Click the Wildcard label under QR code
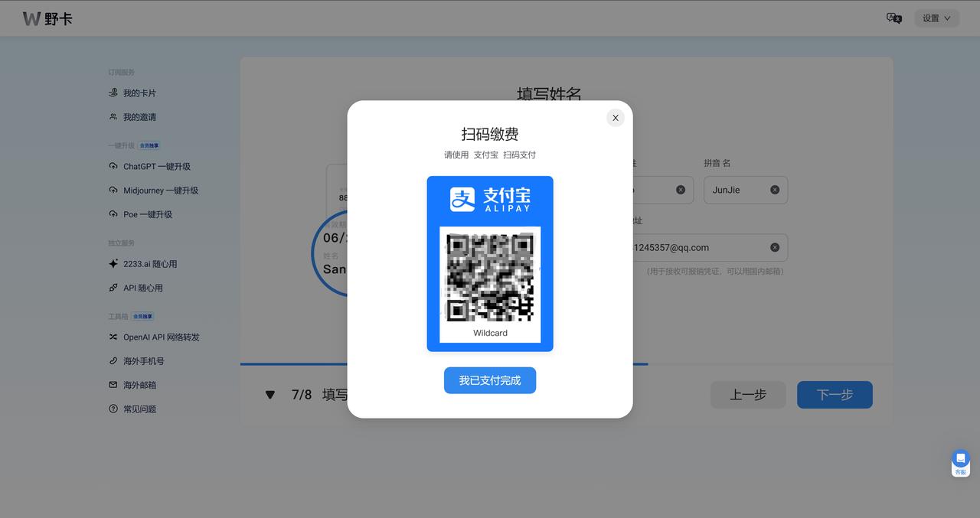This screenshot has width=980, height=518. tap(490, 333)
